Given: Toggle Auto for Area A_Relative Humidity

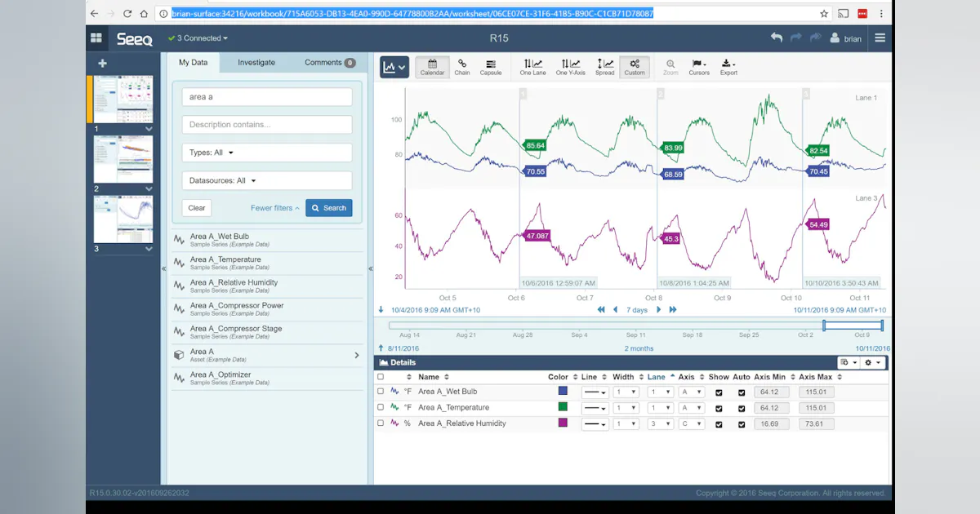Looking at the screenshot, I should pyautogui.click(x=742, y=424).
